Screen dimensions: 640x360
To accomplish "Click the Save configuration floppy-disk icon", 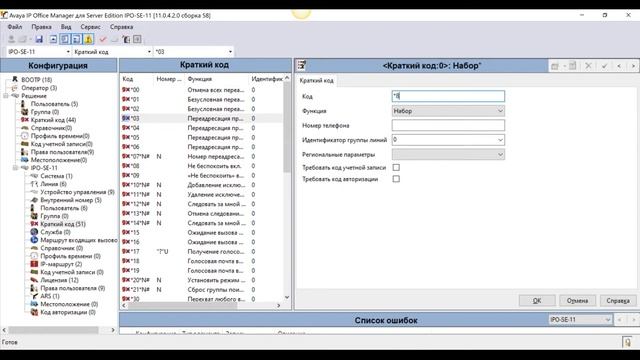I will point(39,39).
